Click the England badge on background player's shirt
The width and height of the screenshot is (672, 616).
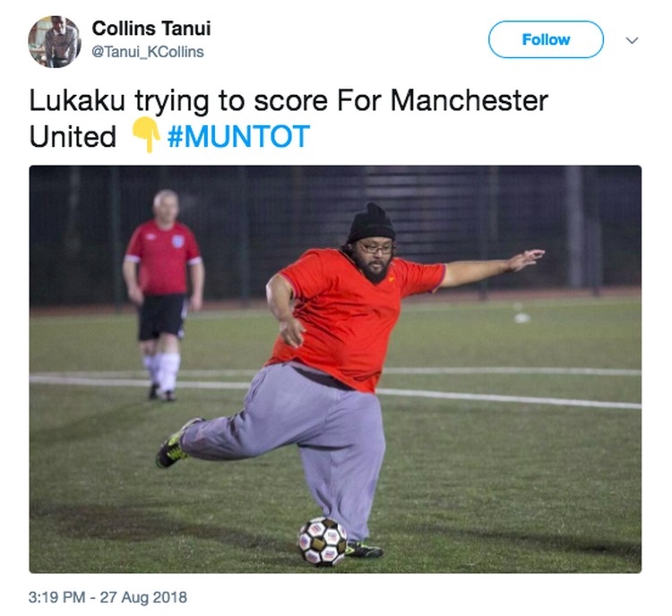(x=178, y=241)
